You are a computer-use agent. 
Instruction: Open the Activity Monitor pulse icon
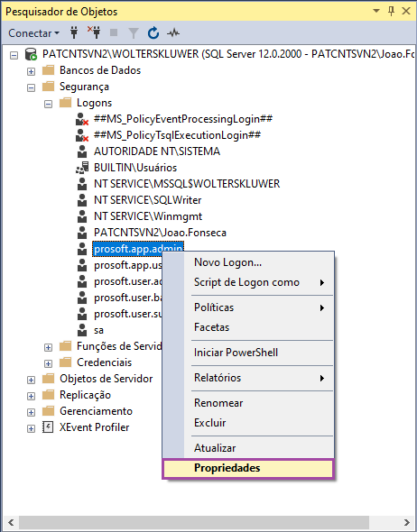pyautogui.click(x=173, y=32)
